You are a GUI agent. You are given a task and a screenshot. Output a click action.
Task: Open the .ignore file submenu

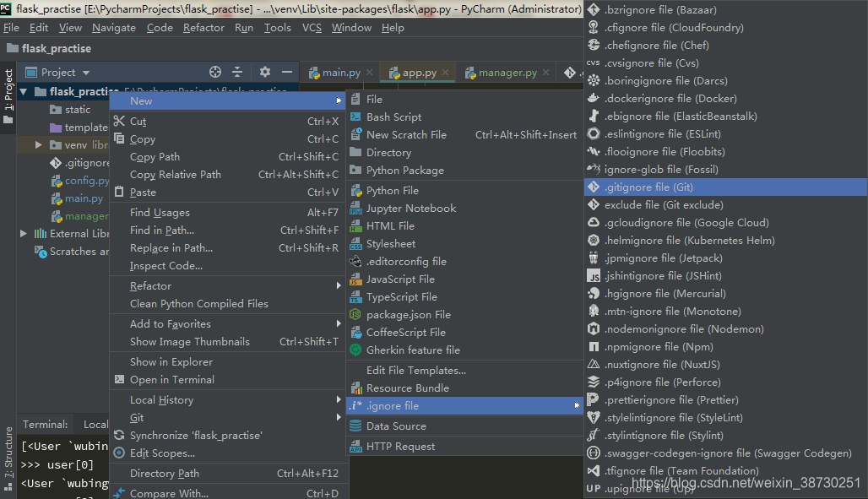tap(464, 406)
